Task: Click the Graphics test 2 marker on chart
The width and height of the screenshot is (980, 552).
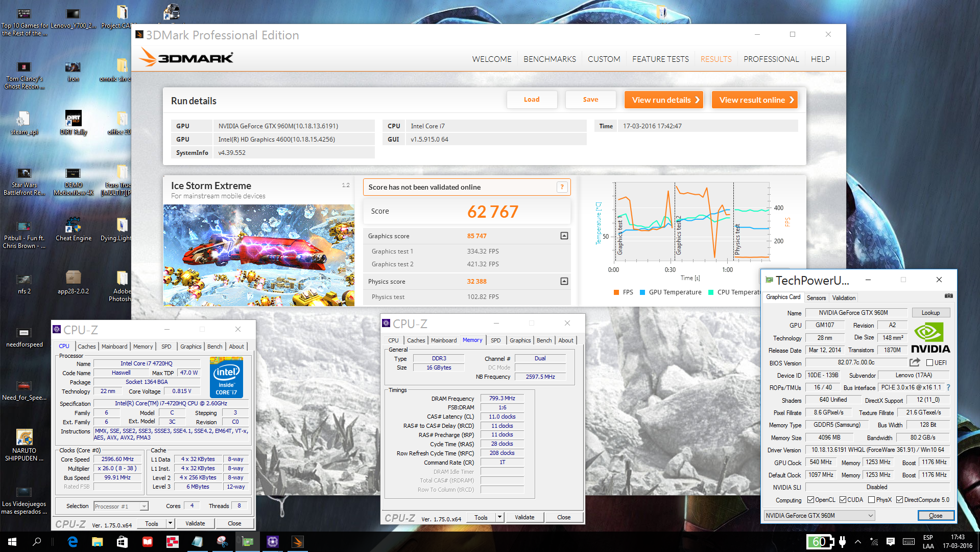Action: tap(679, 235)
